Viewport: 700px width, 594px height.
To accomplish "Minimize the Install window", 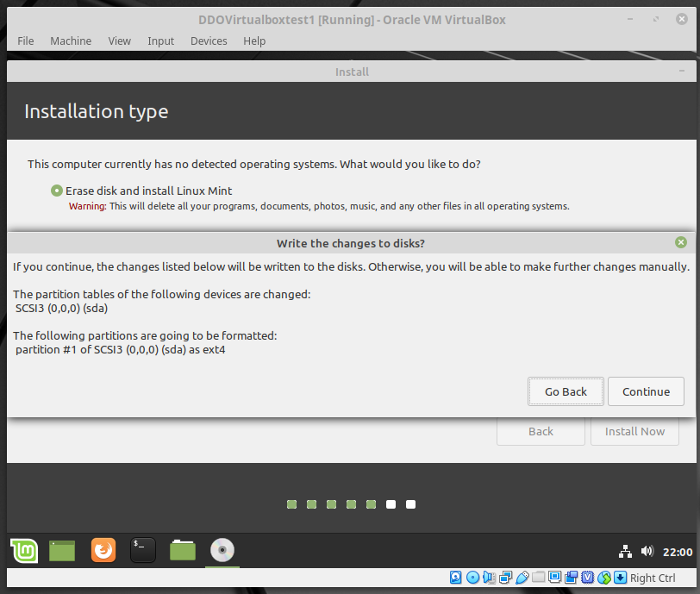I will (682, 72).
